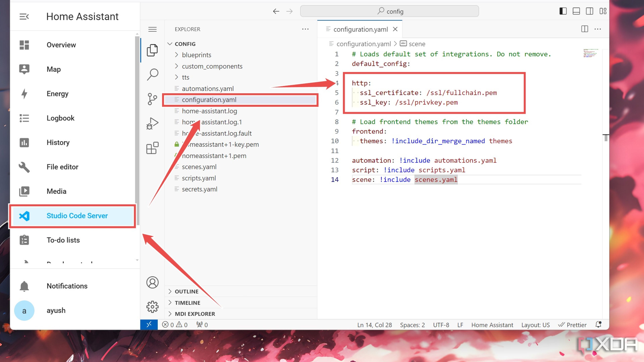Expand the OUTLINE section
The height and width of the screenshot is (362, 644).
click(186, 291)
